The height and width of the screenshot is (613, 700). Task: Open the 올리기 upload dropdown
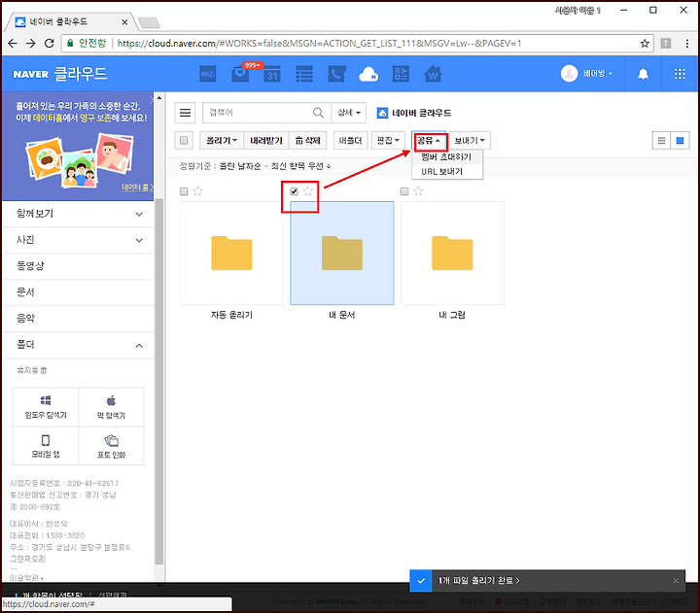click(222, 141)
